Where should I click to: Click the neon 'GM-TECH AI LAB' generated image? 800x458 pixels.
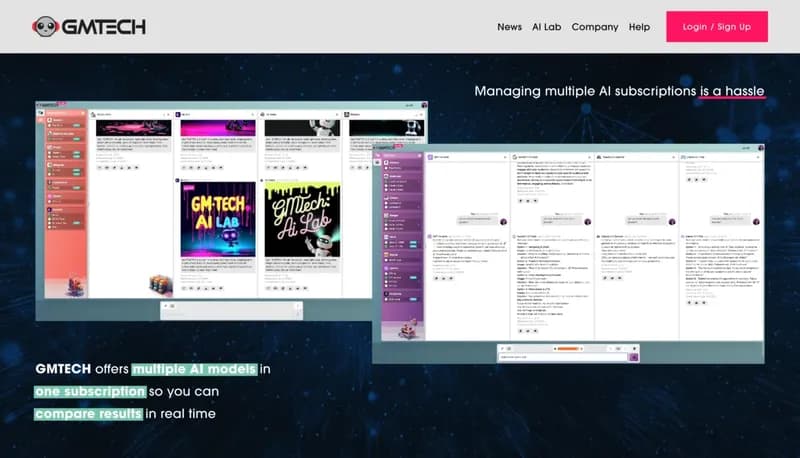[218, 219]
